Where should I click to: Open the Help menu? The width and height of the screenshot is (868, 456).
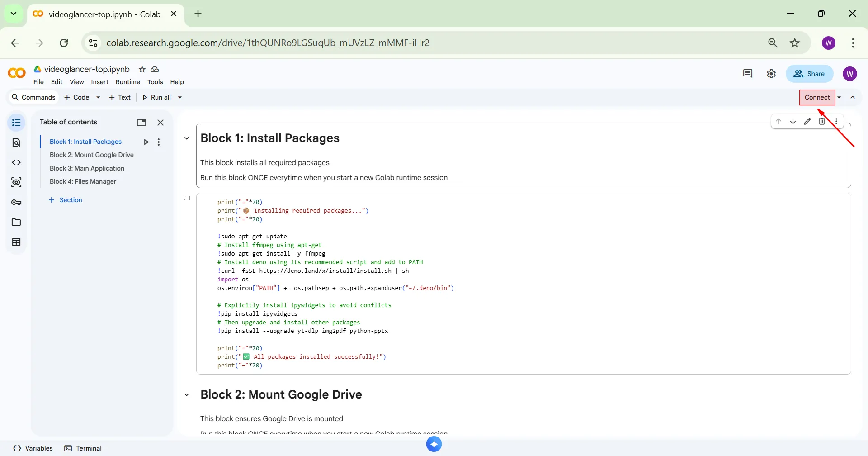click(177, 82)
